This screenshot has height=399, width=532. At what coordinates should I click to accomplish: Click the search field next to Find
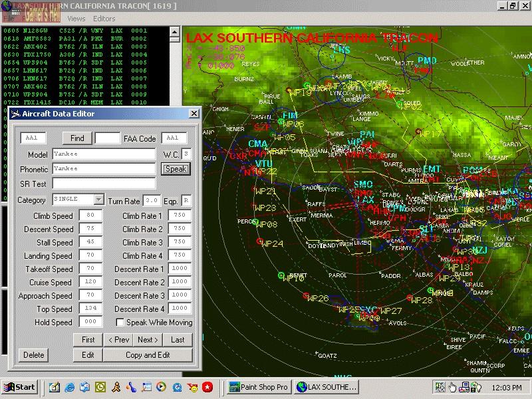pos(108,138)
